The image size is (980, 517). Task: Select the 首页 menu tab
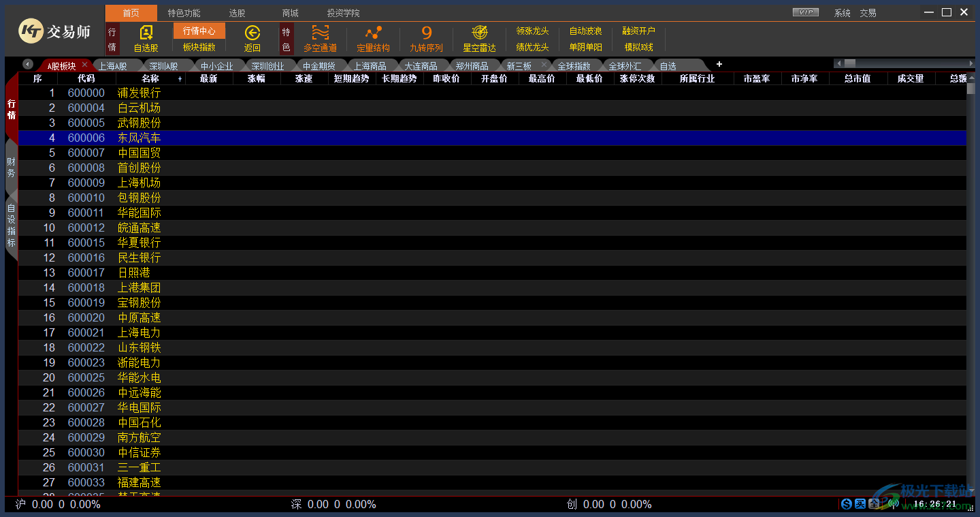click(131, 13)
